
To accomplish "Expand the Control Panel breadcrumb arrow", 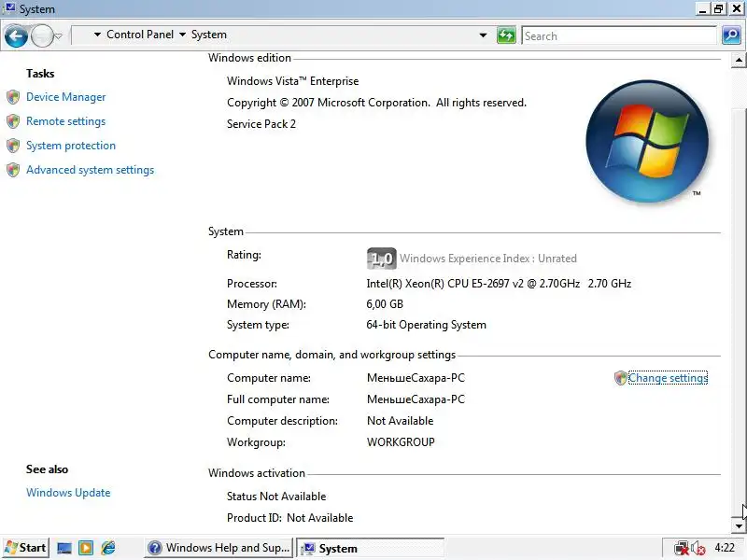I will coord(182,35).
